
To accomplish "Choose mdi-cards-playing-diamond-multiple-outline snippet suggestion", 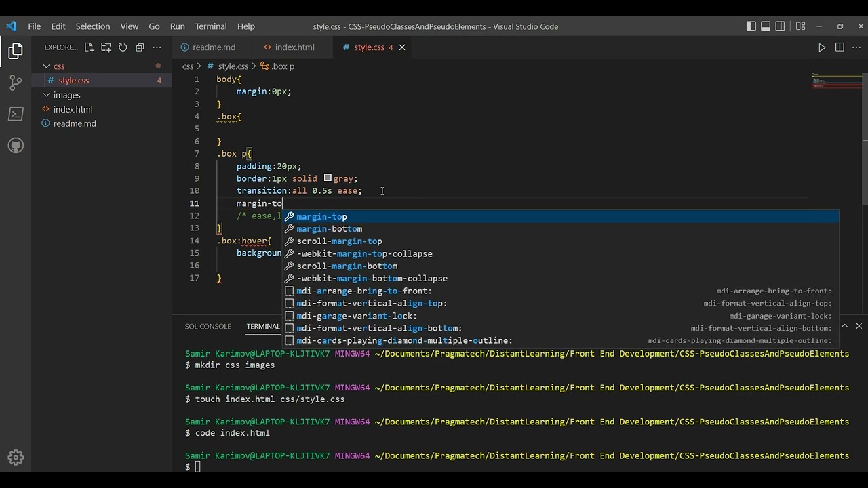I will [560, 340].
